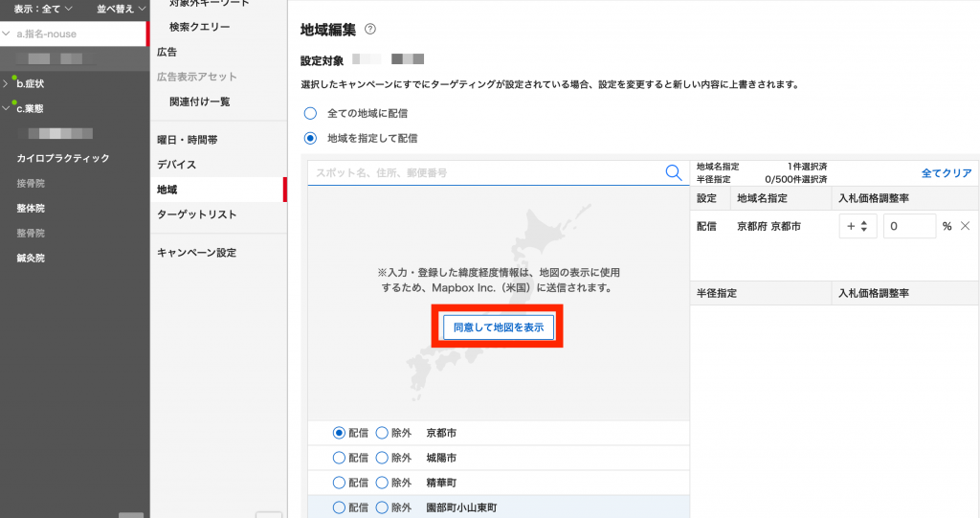
Task: Open the help icon beside 地域編集
Action: pyautogui.click(x=370, y=30)
